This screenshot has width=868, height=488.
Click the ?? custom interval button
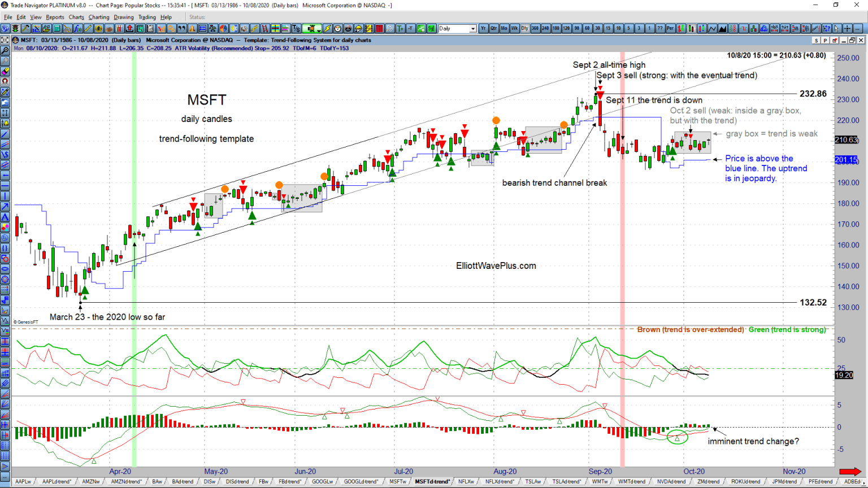[x=659, y=28]
